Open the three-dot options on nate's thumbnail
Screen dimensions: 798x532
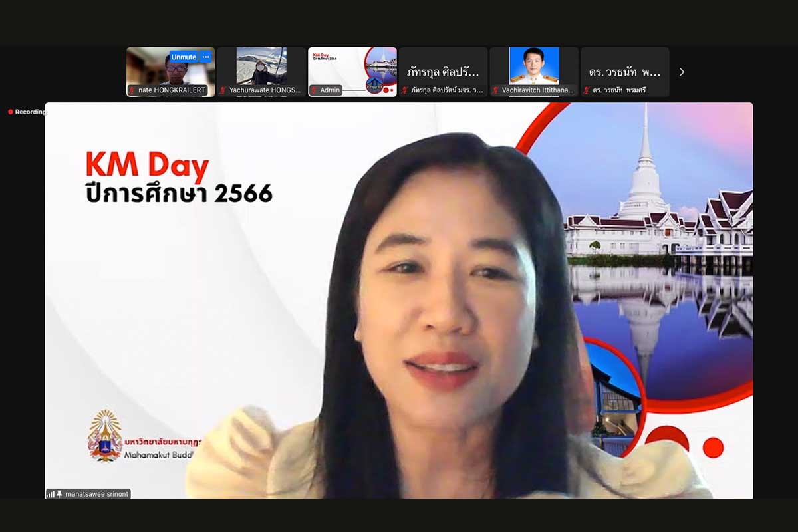point(206,57)
